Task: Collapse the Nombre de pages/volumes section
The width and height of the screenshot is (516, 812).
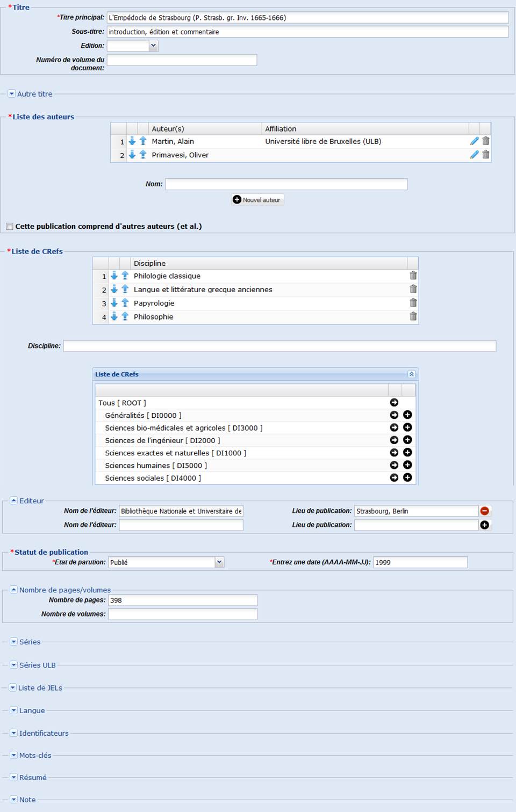Action: 14,589
